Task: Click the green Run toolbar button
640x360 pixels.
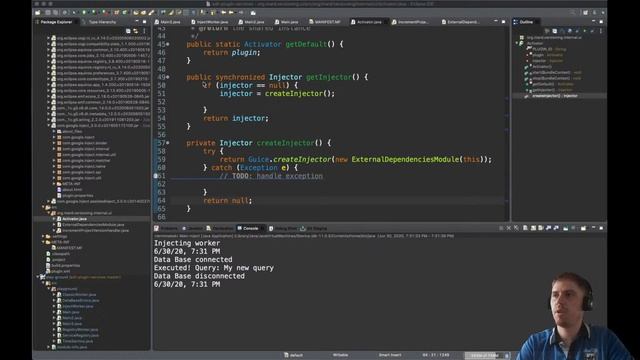Action: [84, 13]
